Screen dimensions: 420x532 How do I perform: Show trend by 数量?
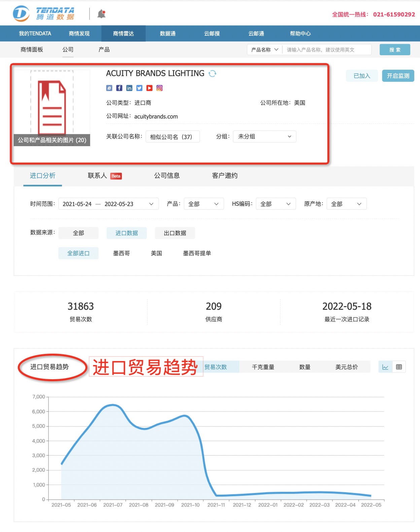305,367
